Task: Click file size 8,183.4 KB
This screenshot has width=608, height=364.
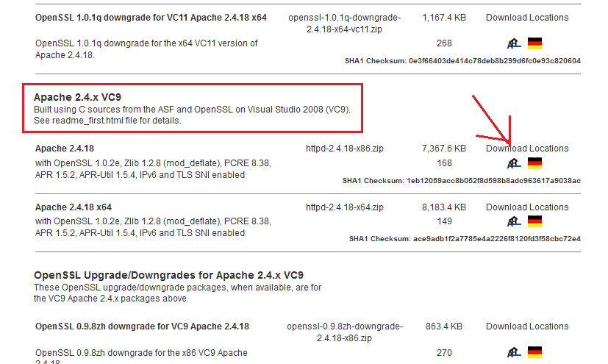Action: pos(444,207)
